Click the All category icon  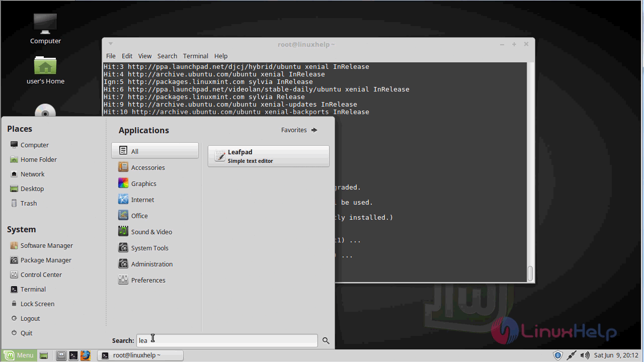pos(123,151)
